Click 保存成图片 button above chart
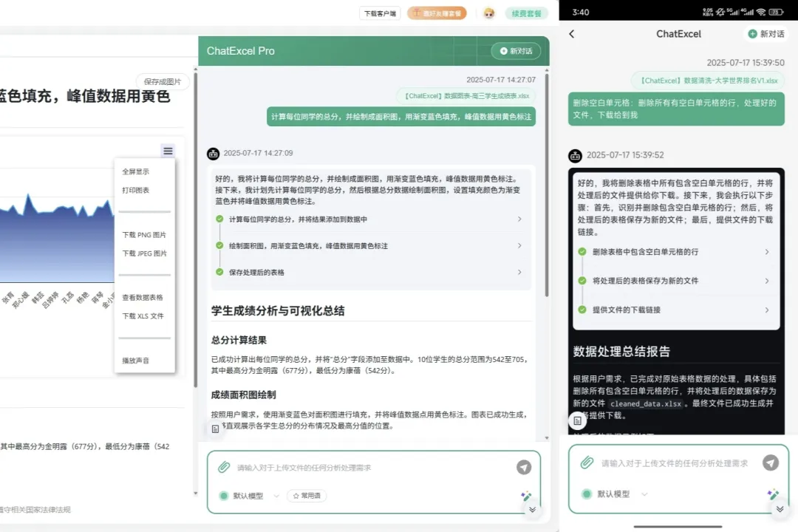This screenshot has height=532, width=798. (163, 81)
